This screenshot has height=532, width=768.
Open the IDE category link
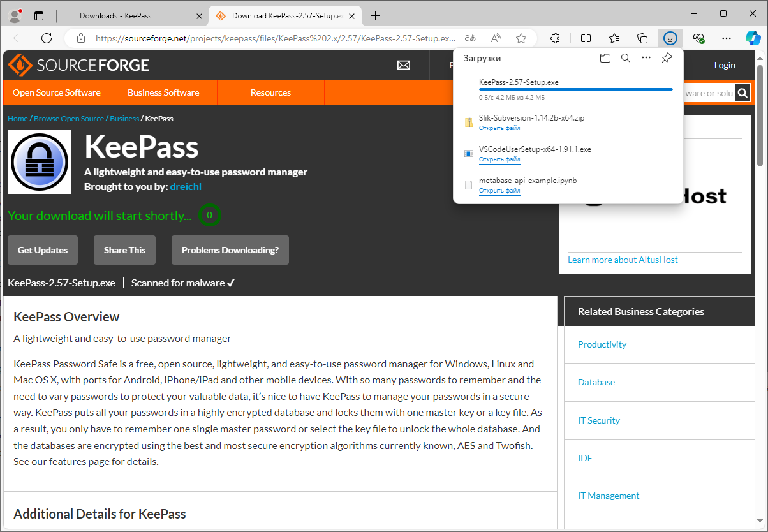pos(585,458)
